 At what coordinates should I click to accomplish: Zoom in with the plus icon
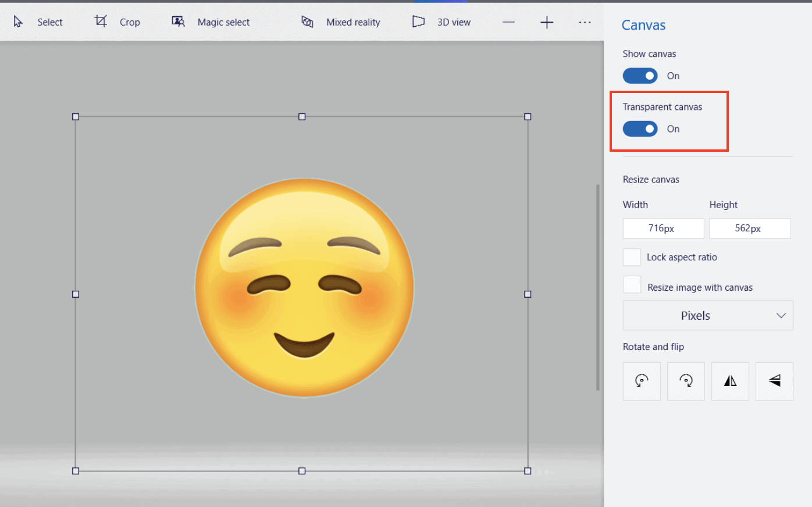[547, 22]
